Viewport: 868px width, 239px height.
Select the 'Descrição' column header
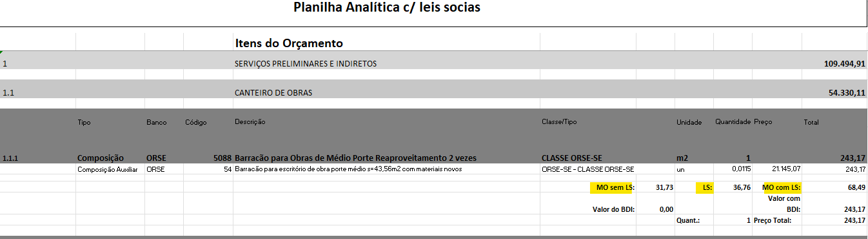click(x=250, y=121)
